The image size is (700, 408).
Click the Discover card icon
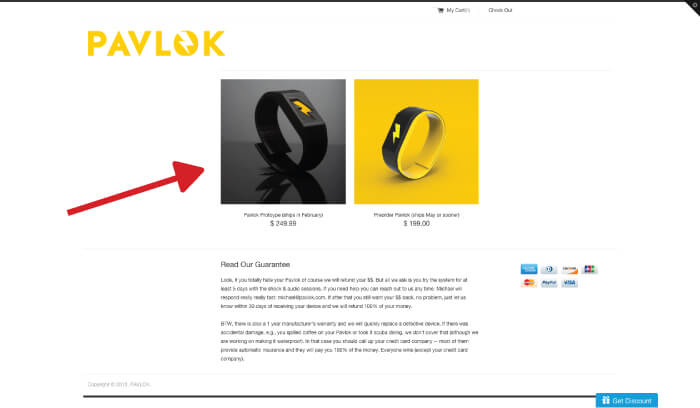(570, 269)
